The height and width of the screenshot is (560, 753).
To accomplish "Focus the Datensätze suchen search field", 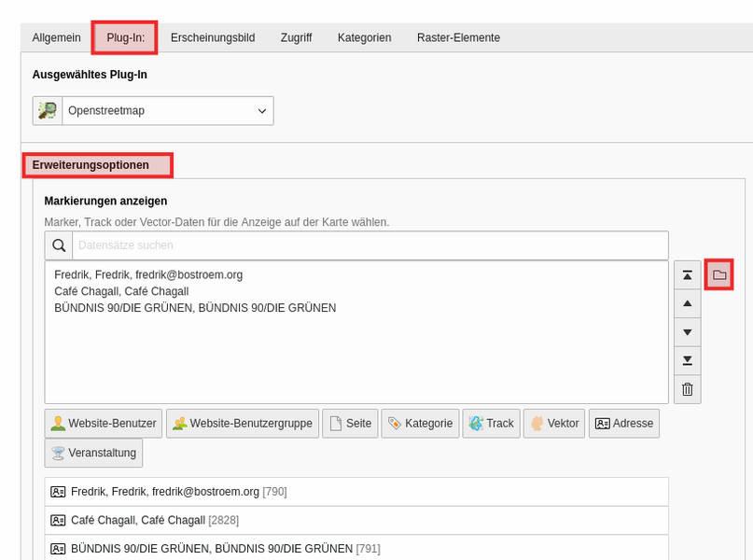I will pyautogui.click(x=370, y=245).
